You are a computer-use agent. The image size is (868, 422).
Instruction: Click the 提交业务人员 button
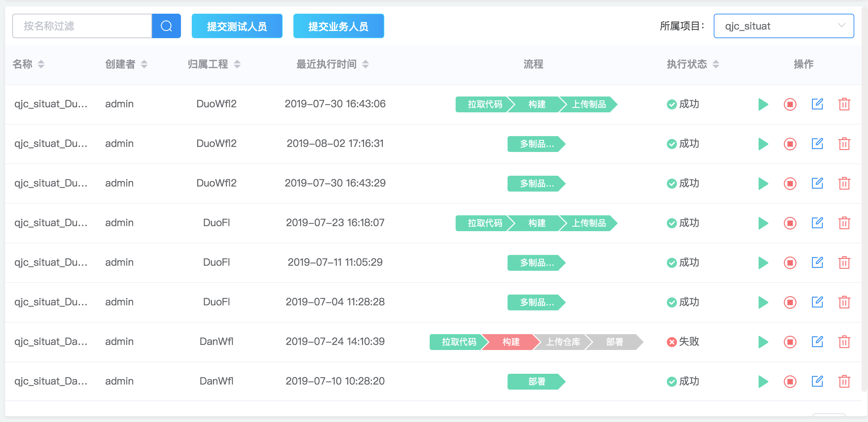point(338,26)
